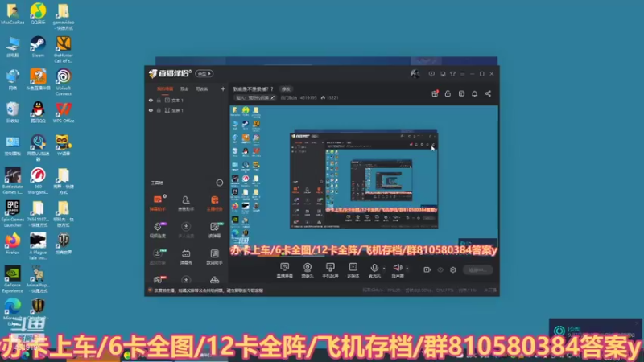Open the gift box icon with red dot
Screen dimensions: 644x362
pyautogui.click(x=435, y=93)
